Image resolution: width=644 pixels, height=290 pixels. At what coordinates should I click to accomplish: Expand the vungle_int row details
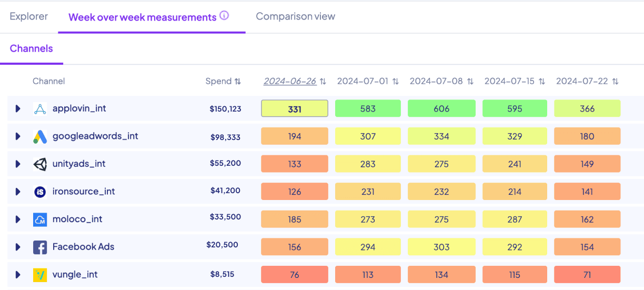(x=18, y=275)
